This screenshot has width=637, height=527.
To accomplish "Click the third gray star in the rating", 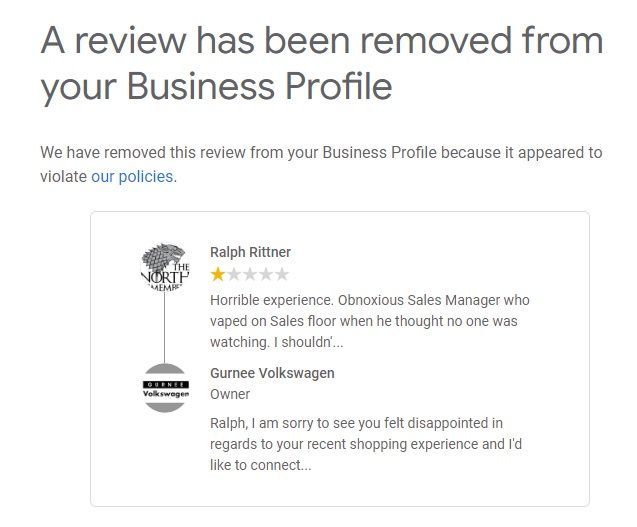I will (x=250, y=274).
